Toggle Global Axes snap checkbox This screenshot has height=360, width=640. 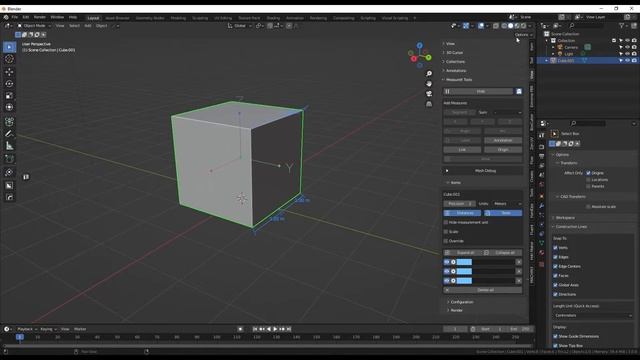pos(556,285)
